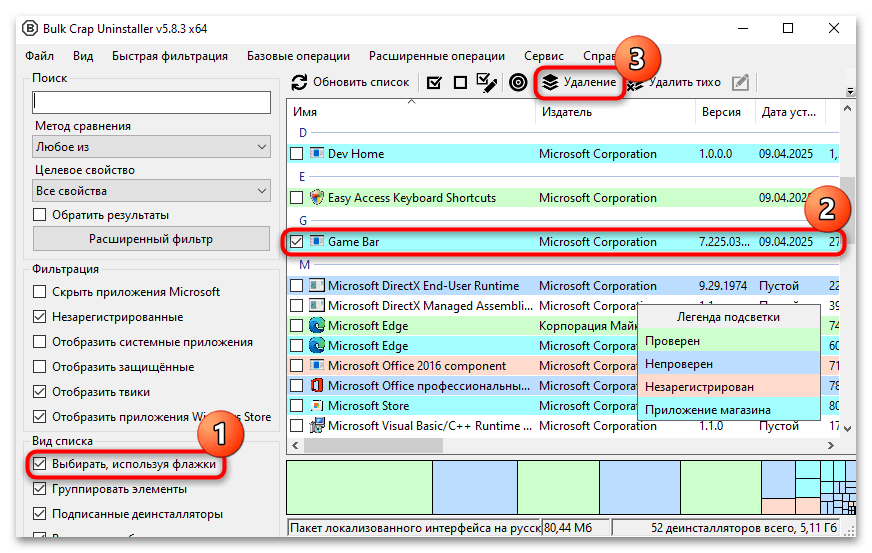Click the Microsoft Visual Basic/C++ Runtime icon
The height and width of the screenshot is (553, 872).
coord(316,425)
